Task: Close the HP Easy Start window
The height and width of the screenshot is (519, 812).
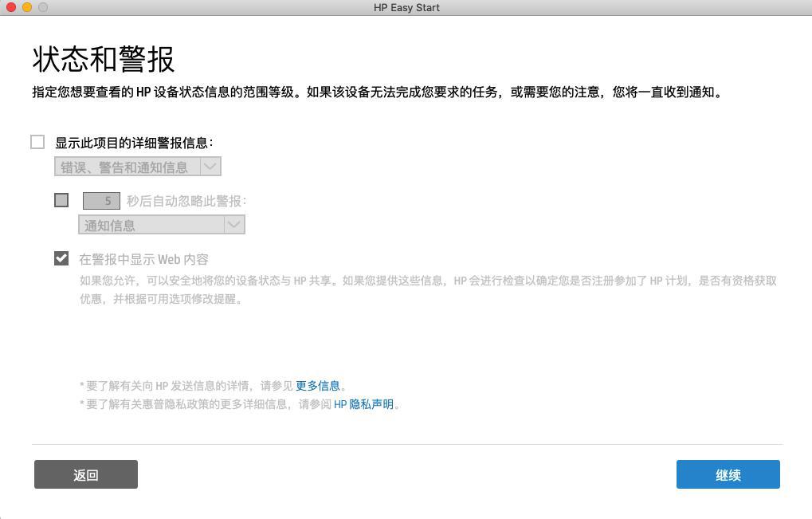Action: 11,7
